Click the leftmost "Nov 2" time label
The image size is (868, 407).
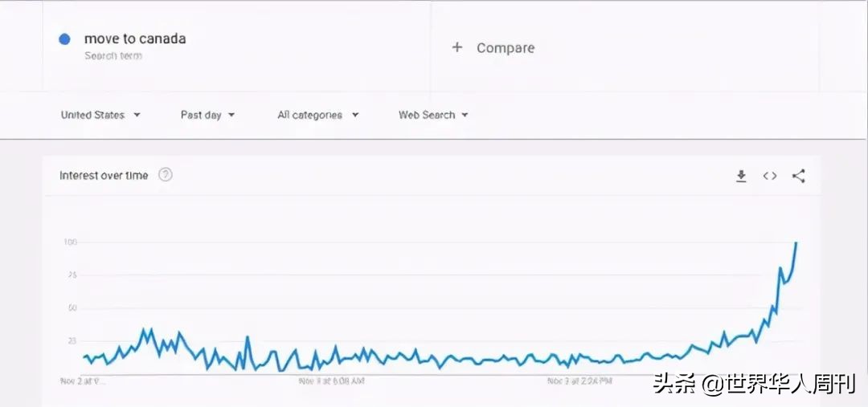(x=83, y=380)
